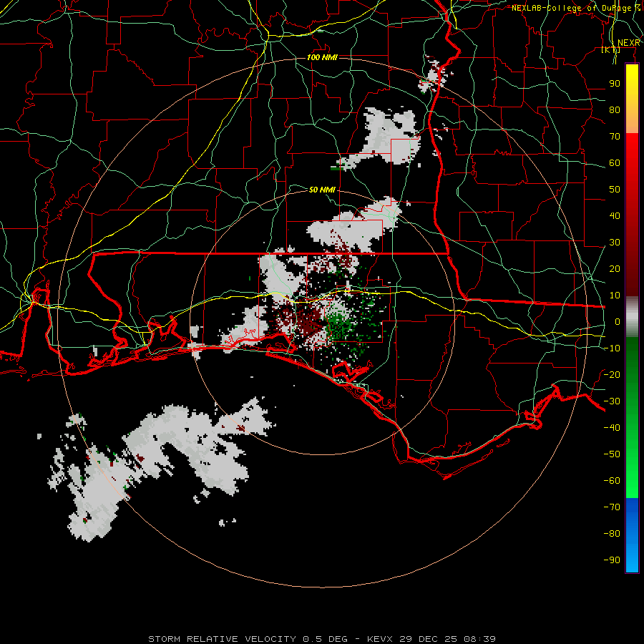Click the scale value "70"

[x=615, y=137]
